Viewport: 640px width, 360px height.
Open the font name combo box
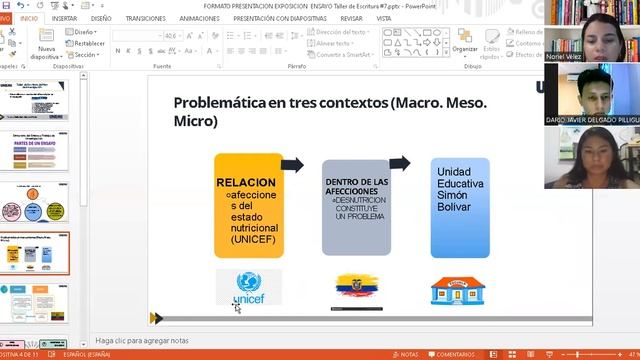[138, 36]
